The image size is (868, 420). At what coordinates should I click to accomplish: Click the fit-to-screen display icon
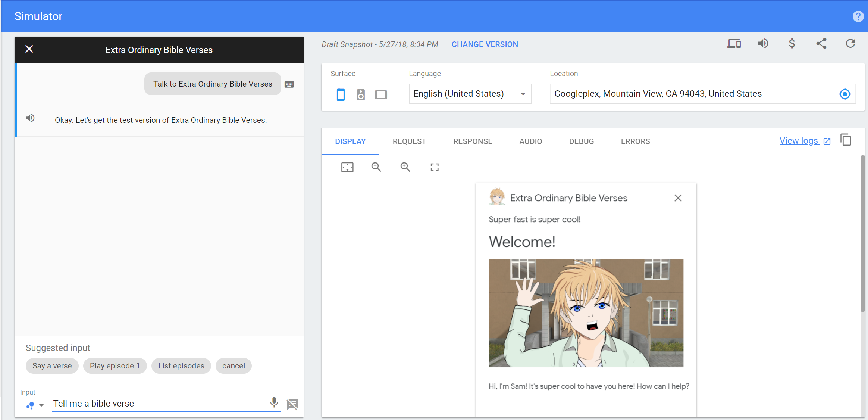point(347,167)
